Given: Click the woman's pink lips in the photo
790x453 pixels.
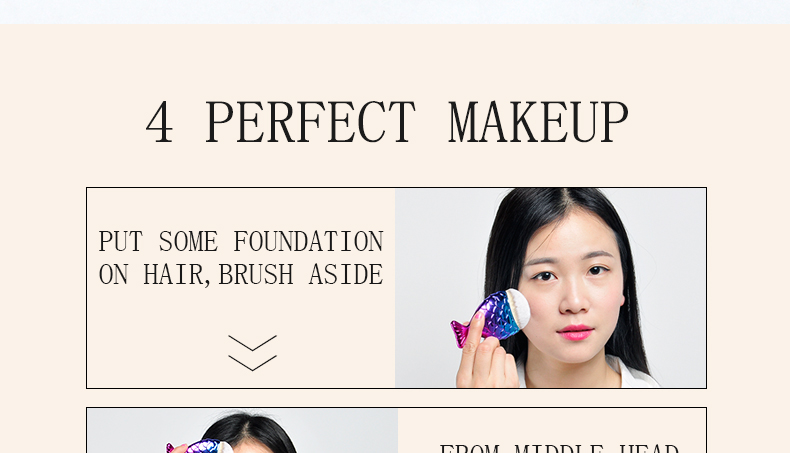Looking at the screenshot, I should click(x=575, y=333).
